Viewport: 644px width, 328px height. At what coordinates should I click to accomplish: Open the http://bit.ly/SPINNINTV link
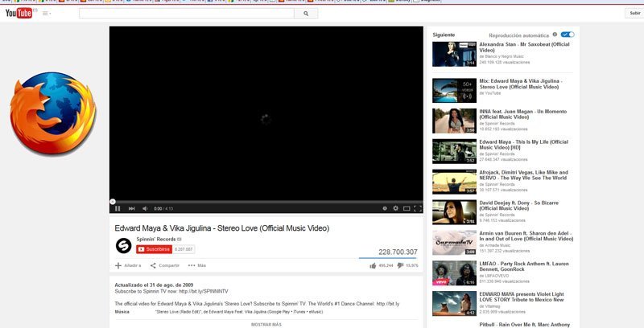(x=204, y=292)
